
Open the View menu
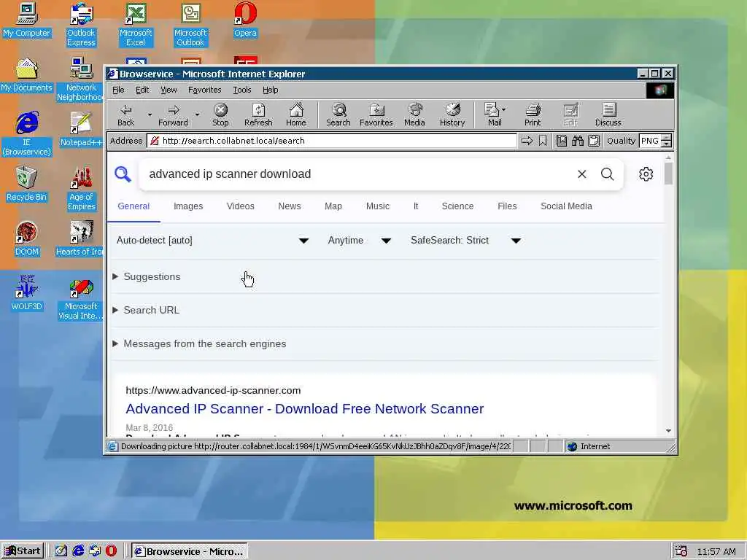click(x=169, y=90)
